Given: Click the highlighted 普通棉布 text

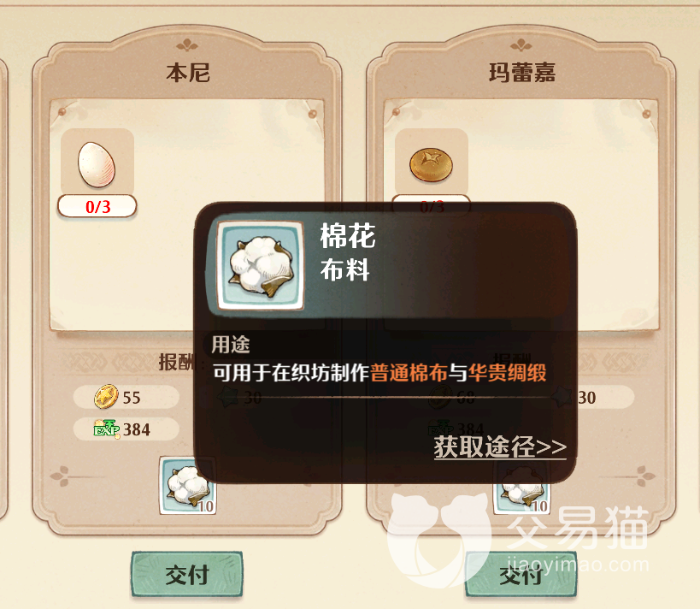Looking at the screenshot, I should [x=408, y=373].
